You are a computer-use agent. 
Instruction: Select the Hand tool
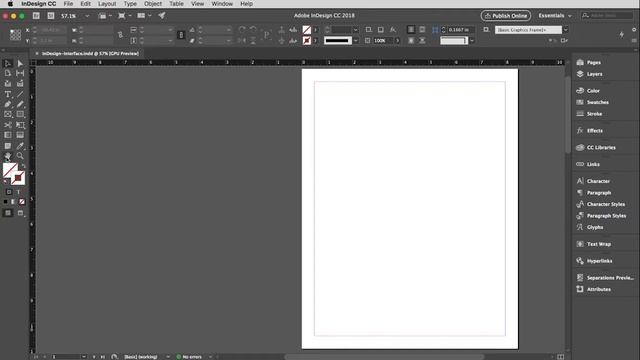(7, 156)
